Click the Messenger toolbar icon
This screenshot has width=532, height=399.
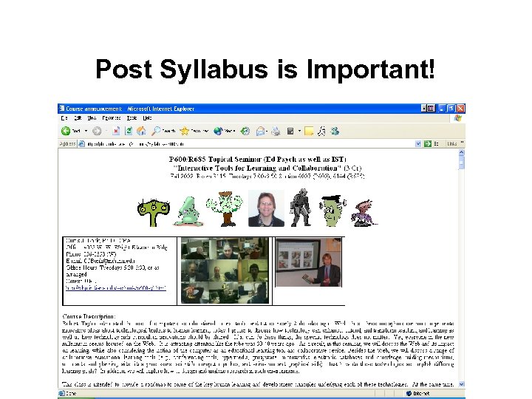pyautogui.click(x=335, y=131)
